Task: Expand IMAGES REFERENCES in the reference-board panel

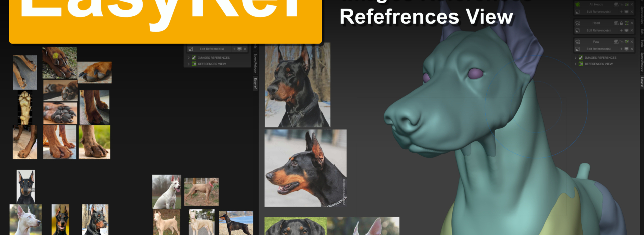Action: point(189,58)
